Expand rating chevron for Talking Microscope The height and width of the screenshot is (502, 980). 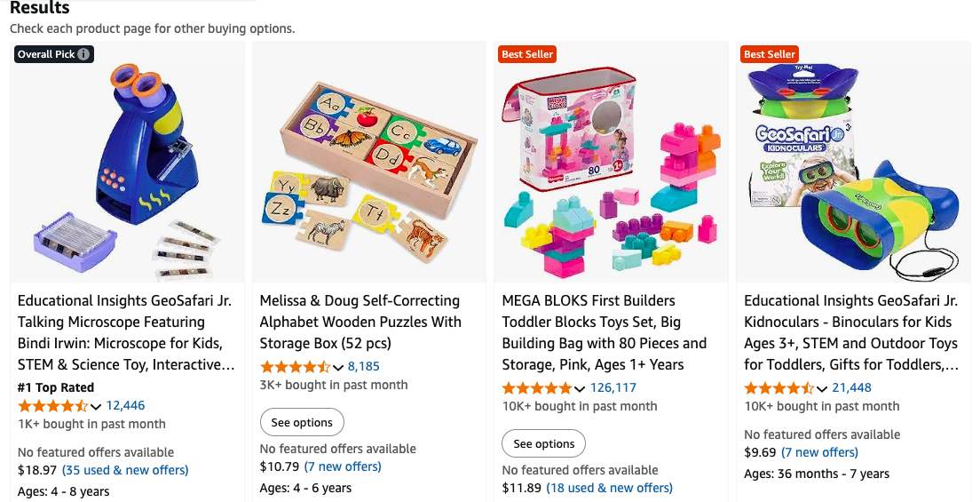point(96,407)
